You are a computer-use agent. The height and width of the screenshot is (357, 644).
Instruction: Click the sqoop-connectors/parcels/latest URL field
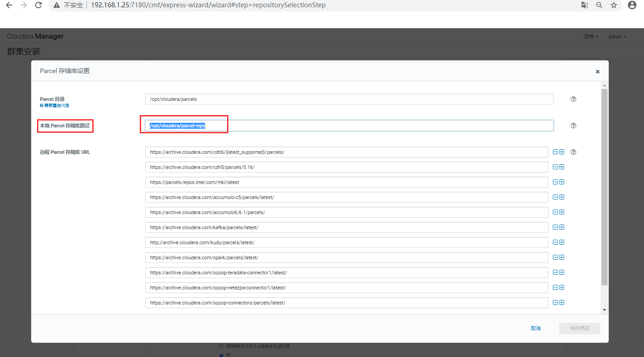347,303
